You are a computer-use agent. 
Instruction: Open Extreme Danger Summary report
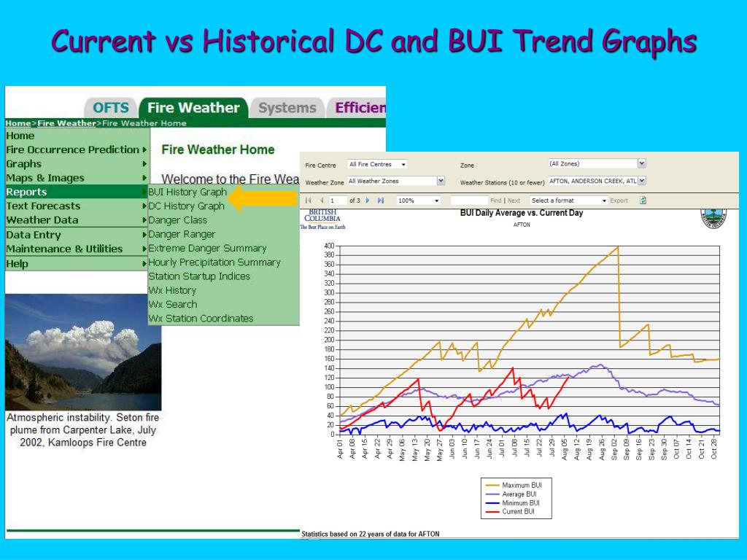click(x=207, y=248)
